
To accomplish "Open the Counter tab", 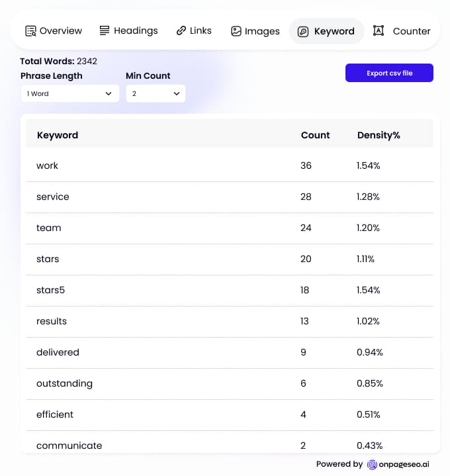I will tap(402, 31).
